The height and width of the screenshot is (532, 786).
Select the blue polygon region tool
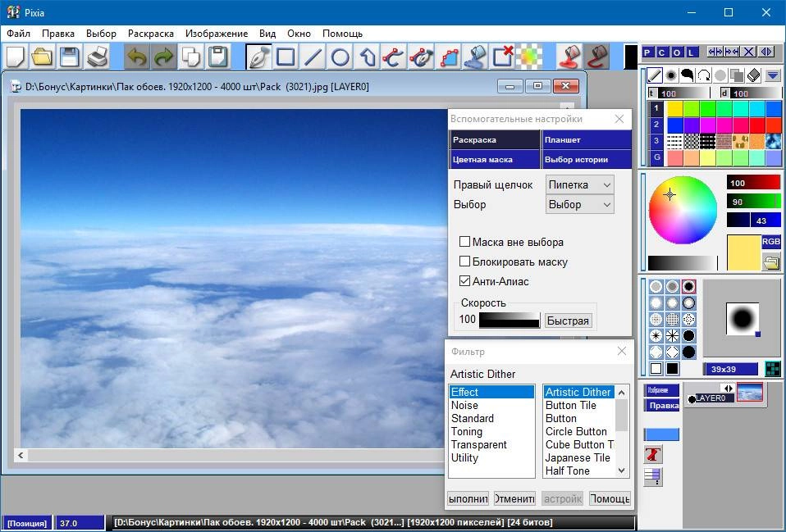point(448,57)
